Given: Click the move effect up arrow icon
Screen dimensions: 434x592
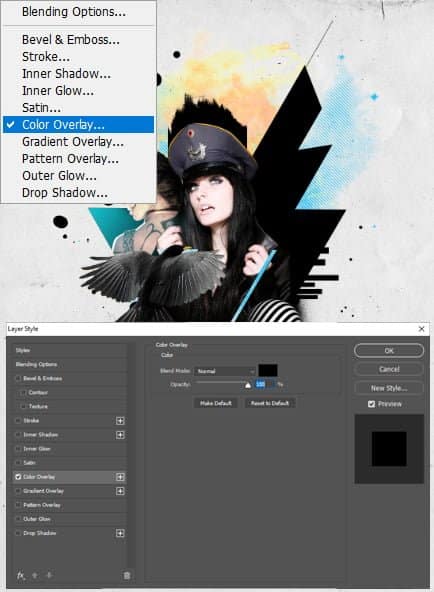Looking at the screenshot, I should (35, 575).
